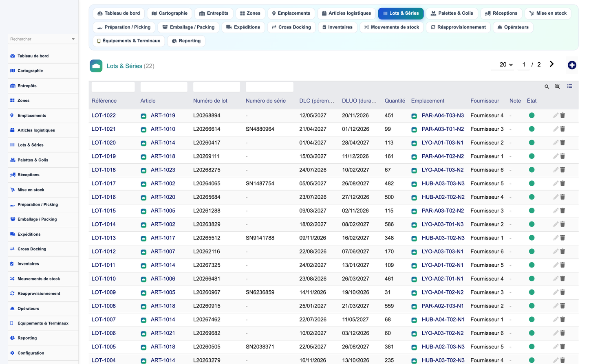
Task: Click the green status dot of LOT-1019
Action: coord(532,156)
